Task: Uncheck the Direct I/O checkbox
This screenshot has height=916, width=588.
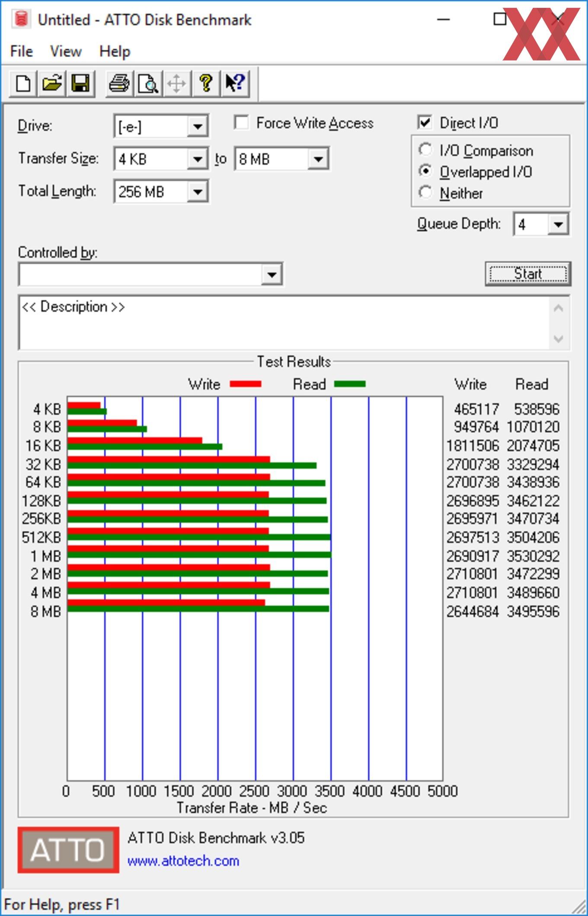Action: [425, 122]
